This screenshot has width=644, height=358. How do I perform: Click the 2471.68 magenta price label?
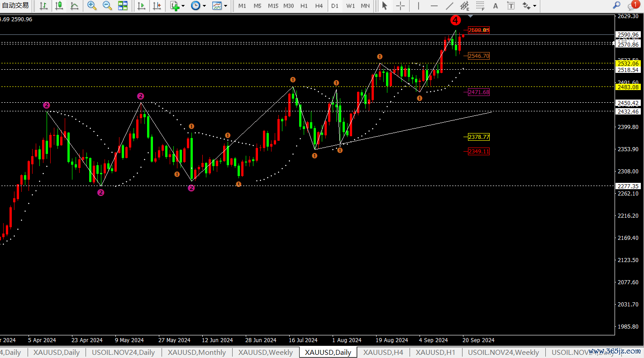coord(479,92)
